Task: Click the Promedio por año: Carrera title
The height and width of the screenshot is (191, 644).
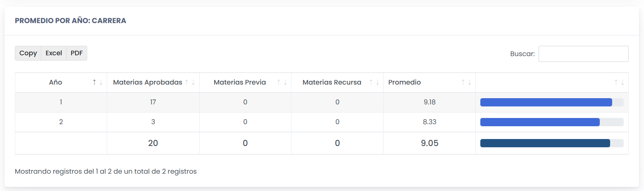Action: (70, 21)
